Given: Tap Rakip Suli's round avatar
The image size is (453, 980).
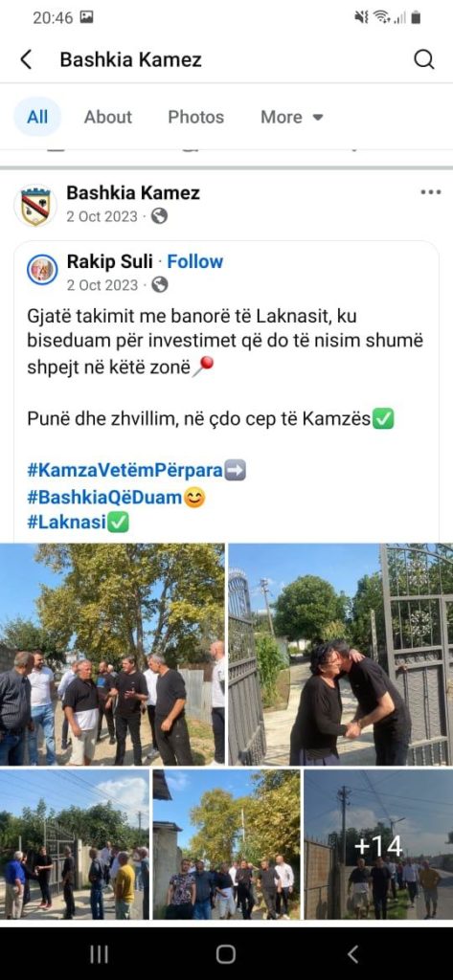Looking at the screenshot, I should coord(42,270).
